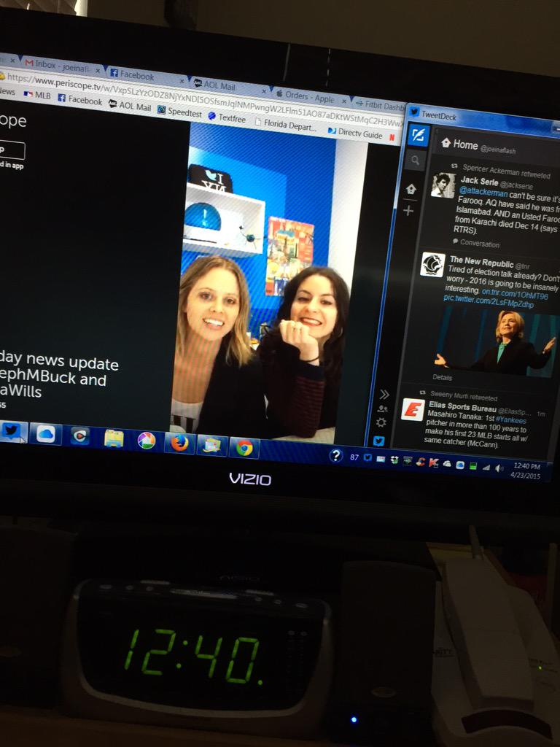
Task: Close the Facebook browser tab
Action: [x=182, y=81]
